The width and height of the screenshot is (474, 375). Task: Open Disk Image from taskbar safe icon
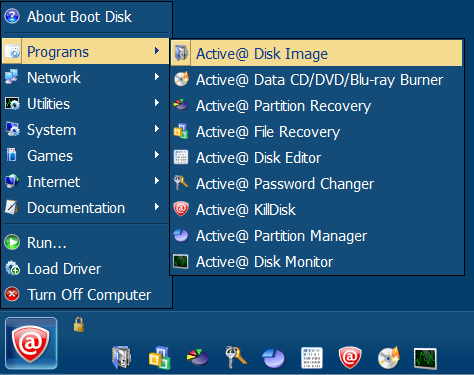tap(122, 357)
